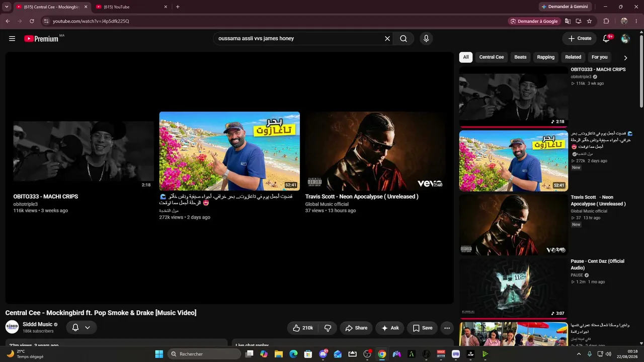Viewport: 644px width, 362px height.
Task: Select the Beats filter chip
Action: coord(520,57)
